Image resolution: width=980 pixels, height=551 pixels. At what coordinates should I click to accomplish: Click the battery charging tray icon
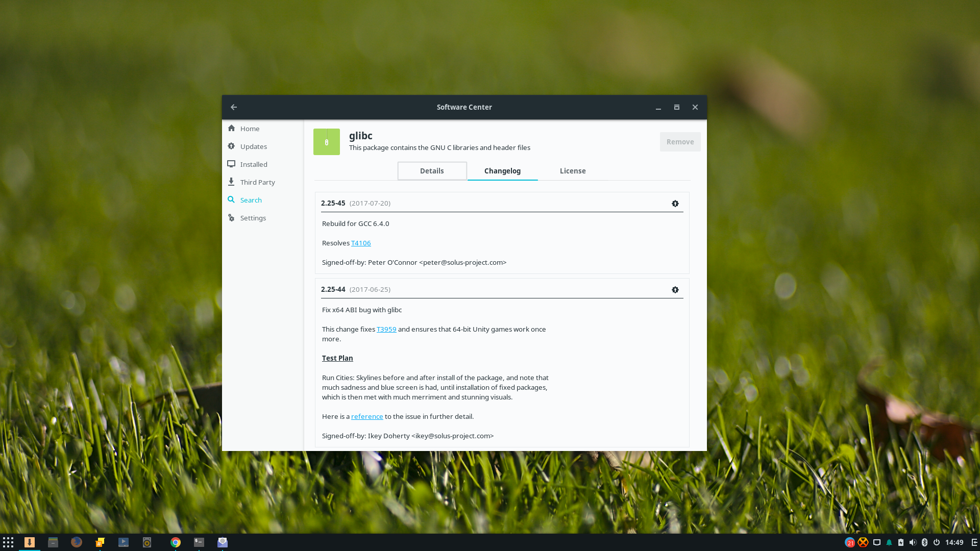[901, 542]
